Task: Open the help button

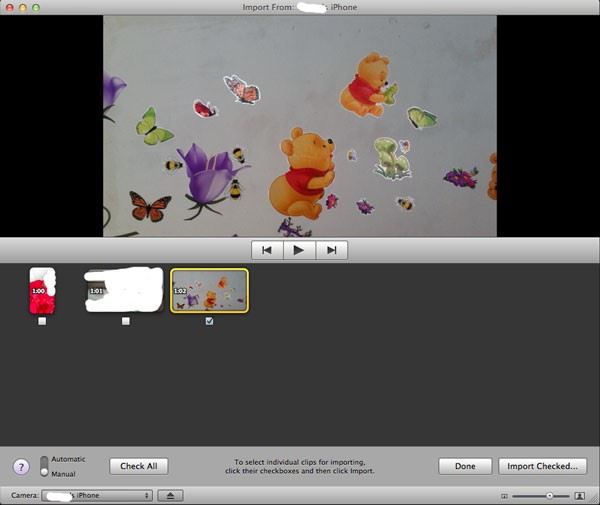Action: (x=21, y=467)
